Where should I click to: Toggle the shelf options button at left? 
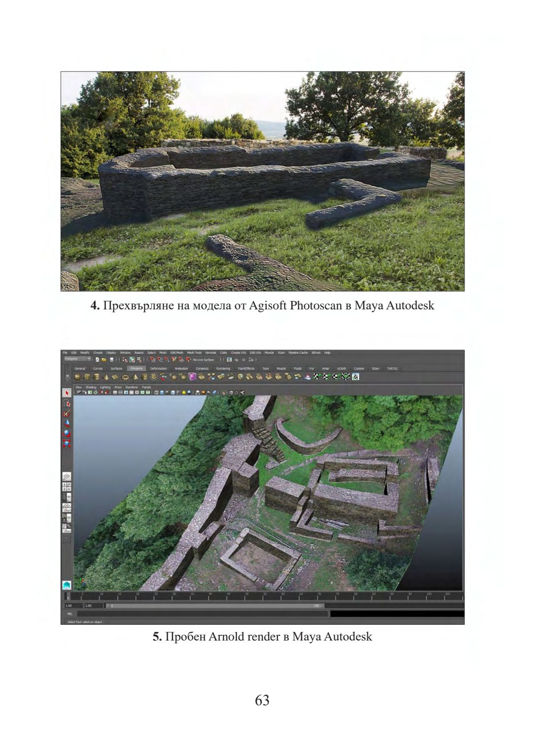[x=67, y=377]
